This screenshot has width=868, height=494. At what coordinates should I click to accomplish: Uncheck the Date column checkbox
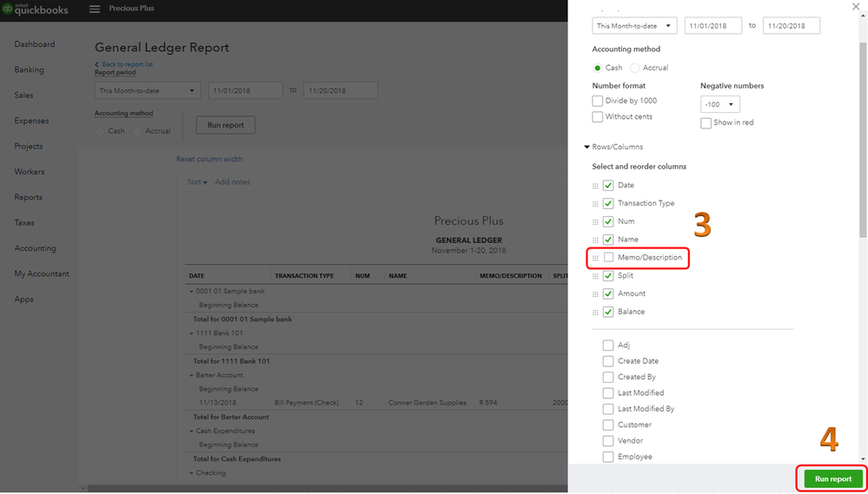point(608,185)
